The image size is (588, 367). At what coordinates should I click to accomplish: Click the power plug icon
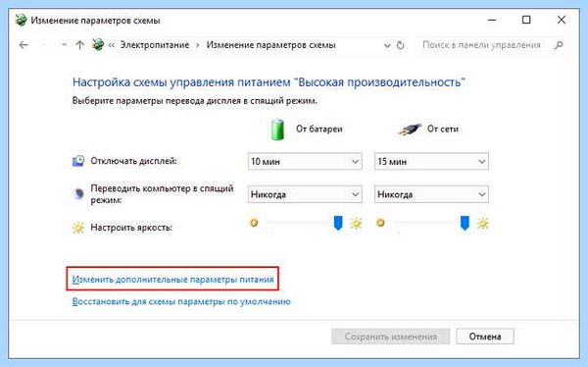coord(410,130)
